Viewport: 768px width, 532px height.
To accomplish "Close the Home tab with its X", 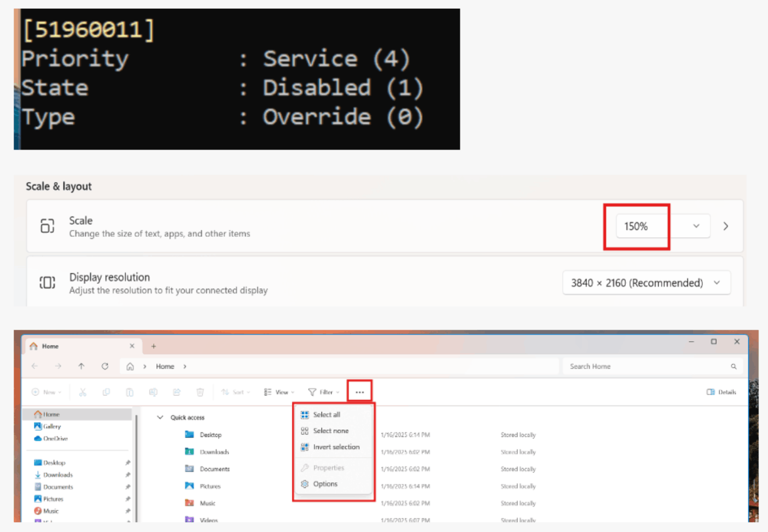I will tap(132, 346).
